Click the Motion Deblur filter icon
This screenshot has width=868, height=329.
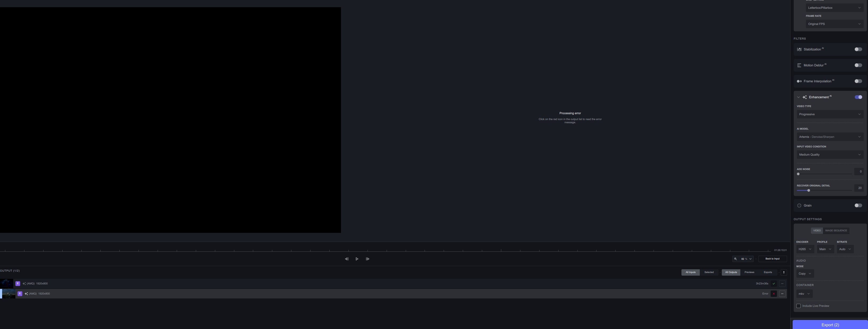pyautogui.click(x=799, y=65)
